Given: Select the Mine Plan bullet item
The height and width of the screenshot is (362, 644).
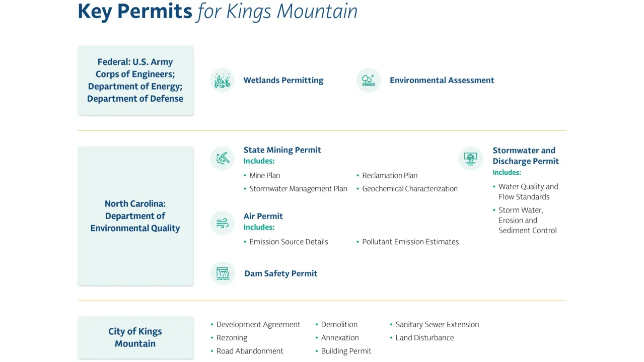Looking at the screenshot, I should [x=264, y=175].
